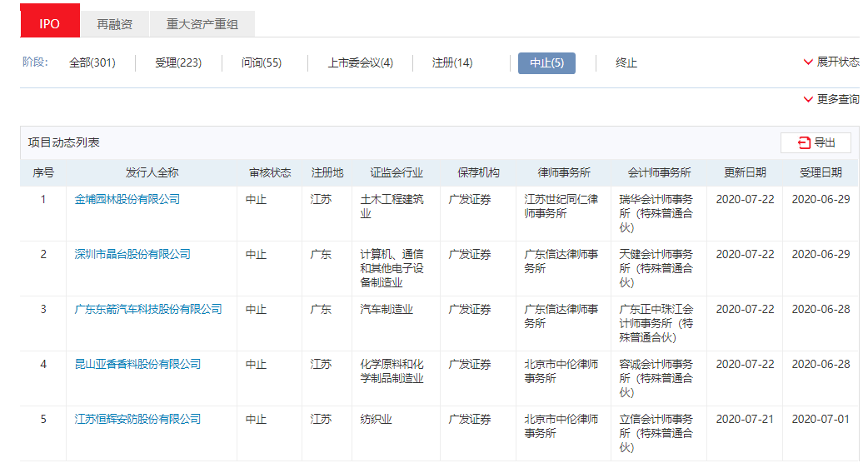Viewport: 868px width, 468px height.
Task: Expand the 更多查询 options
Action: click(808, 100)
